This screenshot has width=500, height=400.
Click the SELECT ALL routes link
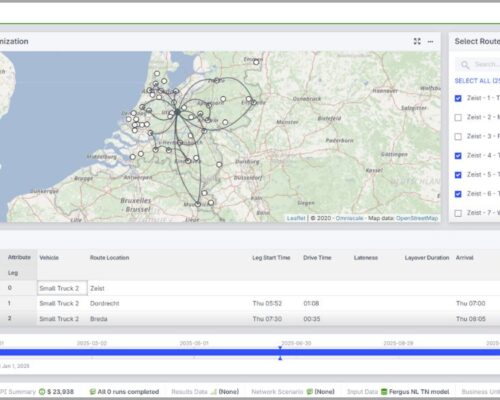[477, 81]
